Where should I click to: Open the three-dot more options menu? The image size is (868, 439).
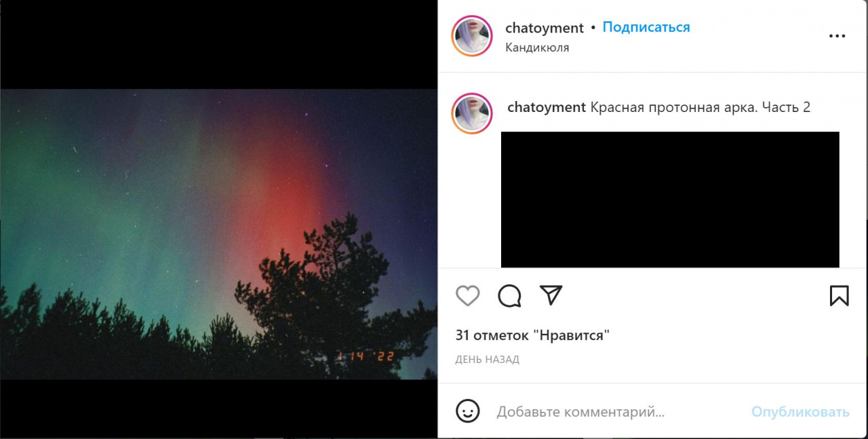click(837, 36)
